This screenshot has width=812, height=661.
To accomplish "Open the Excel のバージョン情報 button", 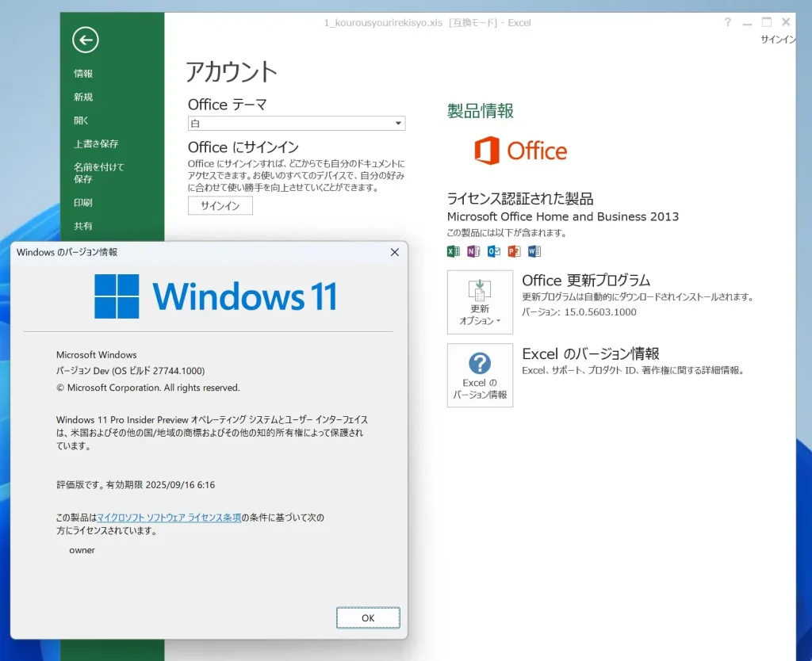I will click(x=480, y=375).
